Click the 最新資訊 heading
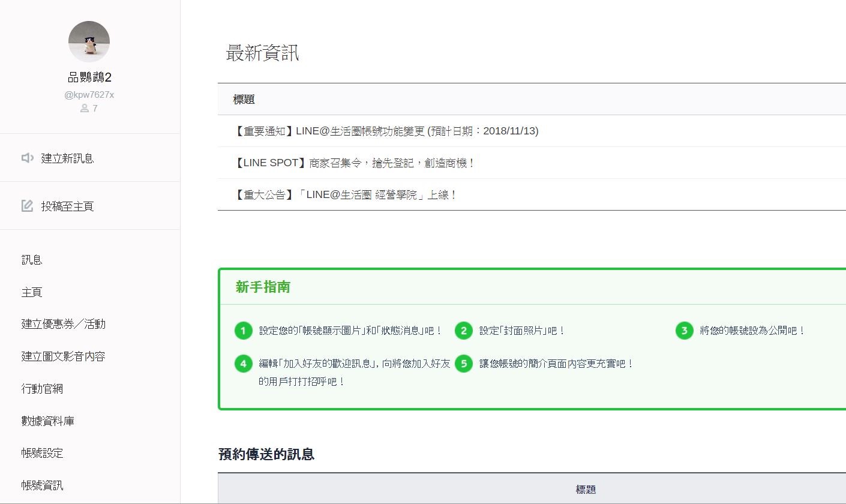The width and height of the screenshot is (846, 504). (x=262, y=53)
